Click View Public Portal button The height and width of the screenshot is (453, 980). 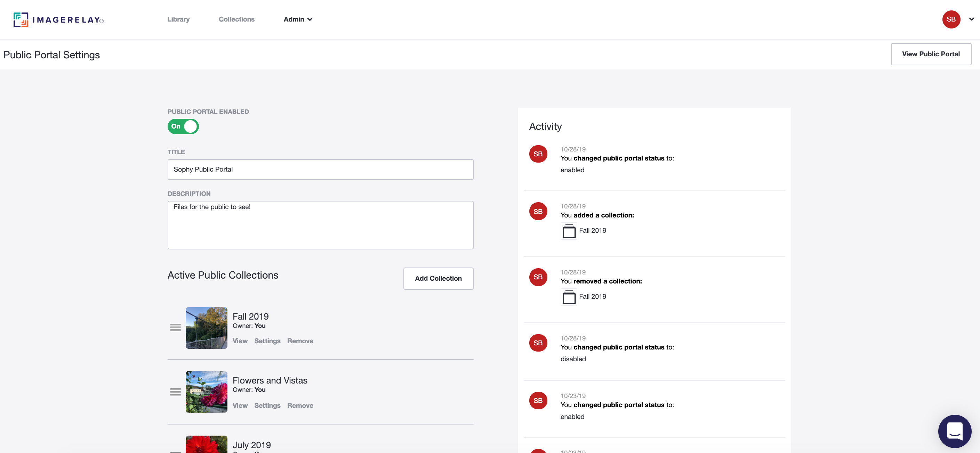coord(931,54)
